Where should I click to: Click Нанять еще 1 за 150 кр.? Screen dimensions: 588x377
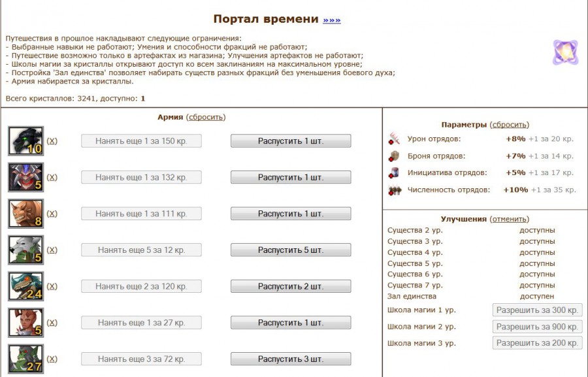click(x=141, y=141)
